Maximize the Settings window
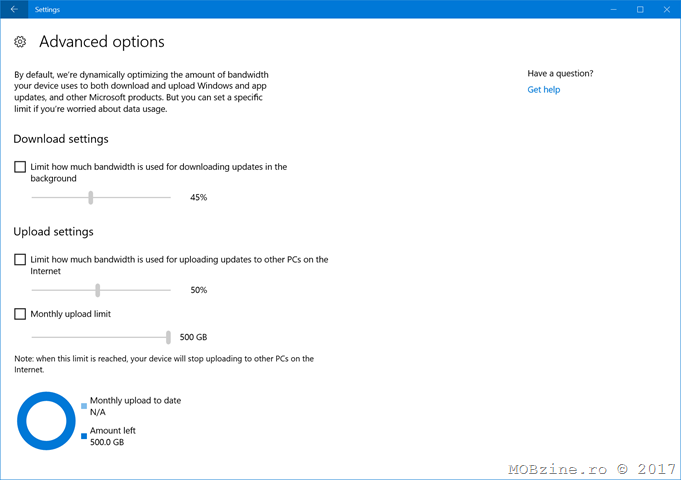Screen dimensions: 681x480 (x=640, y=9)
